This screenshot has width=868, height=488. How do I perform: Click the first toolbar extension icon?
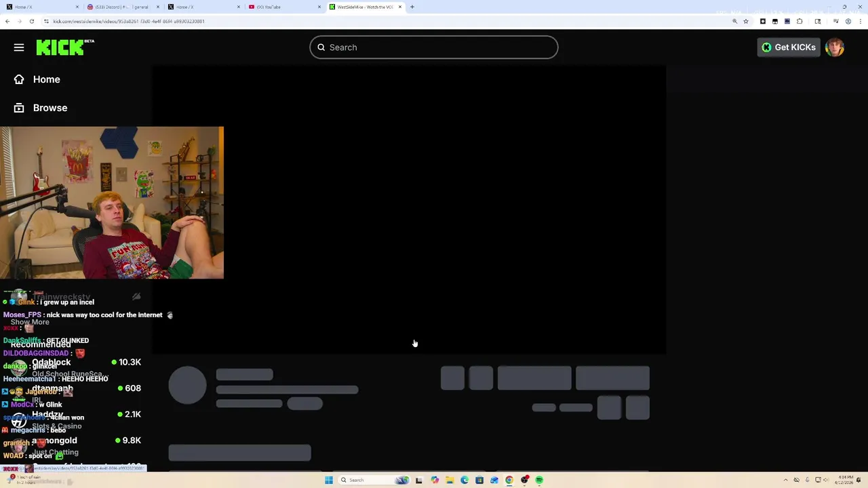(763, 21)
